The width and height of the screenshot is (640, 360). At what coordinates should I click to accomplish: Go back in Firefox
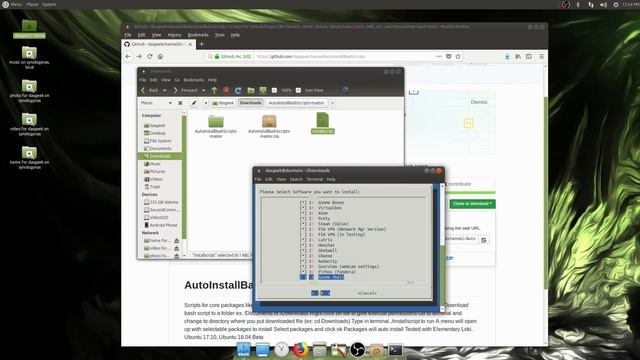point(128,57)
